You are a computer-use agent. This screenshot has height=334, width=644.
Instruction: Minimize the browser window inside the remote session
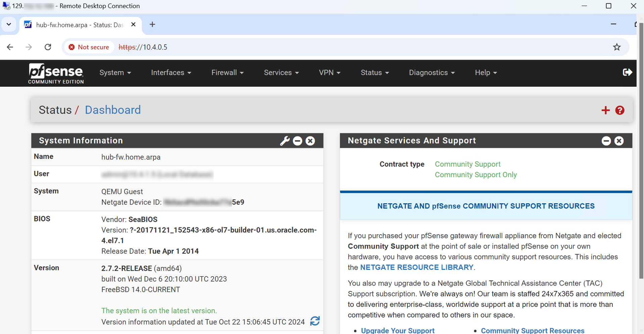tap(613, 24)
